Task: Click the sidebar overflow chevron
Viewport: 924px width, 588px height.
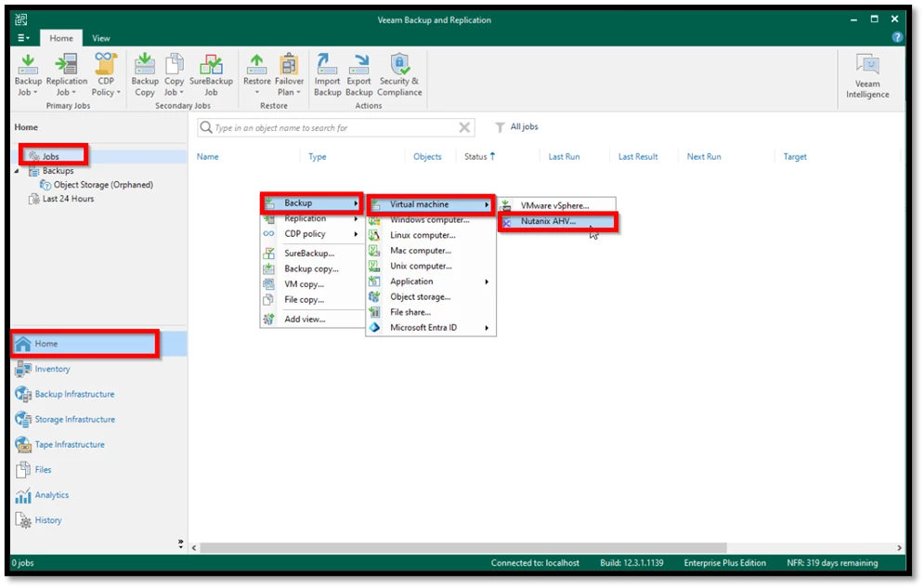Action: (180, 543)
